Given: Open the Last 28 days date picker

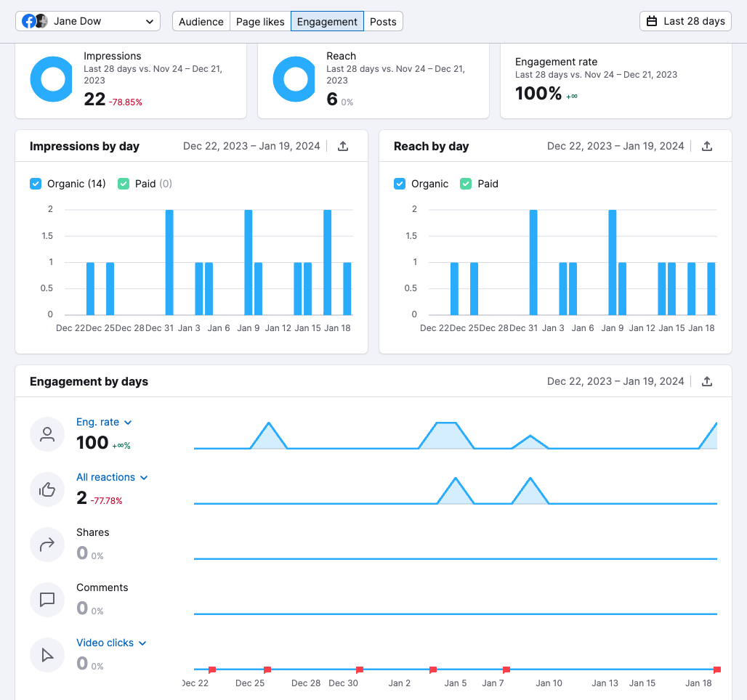Looking at the screenshot, I should [685, 21].
